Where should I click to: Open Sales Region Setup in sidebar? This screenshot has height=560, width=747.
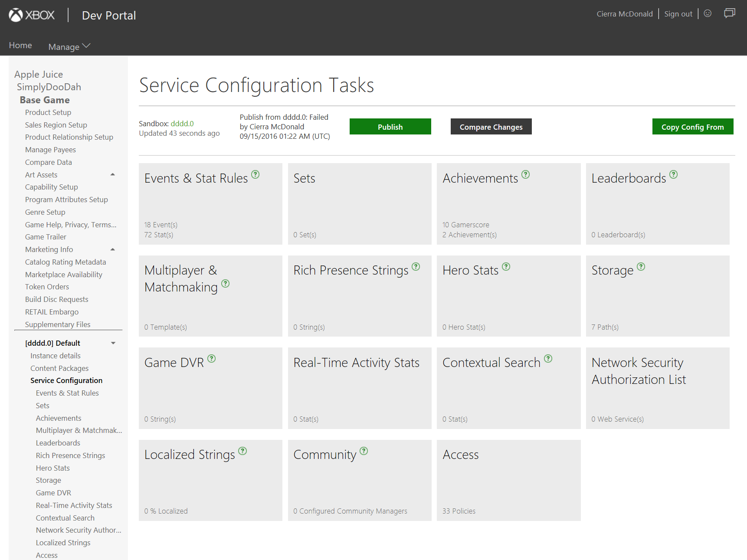pos(56,125)
